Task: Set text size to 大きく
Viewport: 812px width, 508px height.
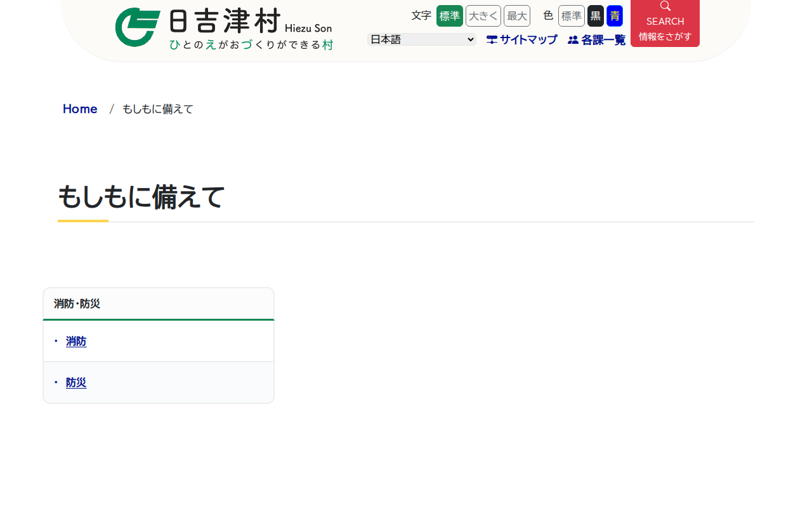Action: pos(483,16)
